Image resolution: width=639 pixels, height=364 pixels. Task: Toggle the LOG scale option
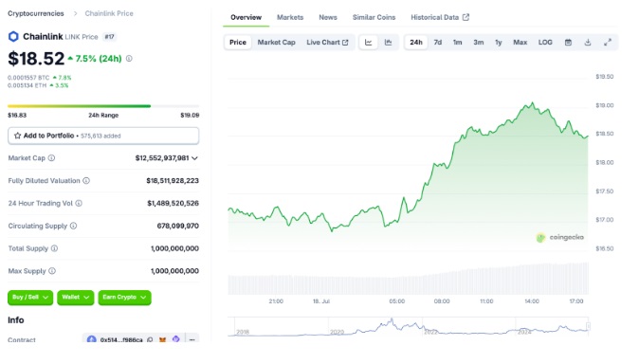coord(545,43)
